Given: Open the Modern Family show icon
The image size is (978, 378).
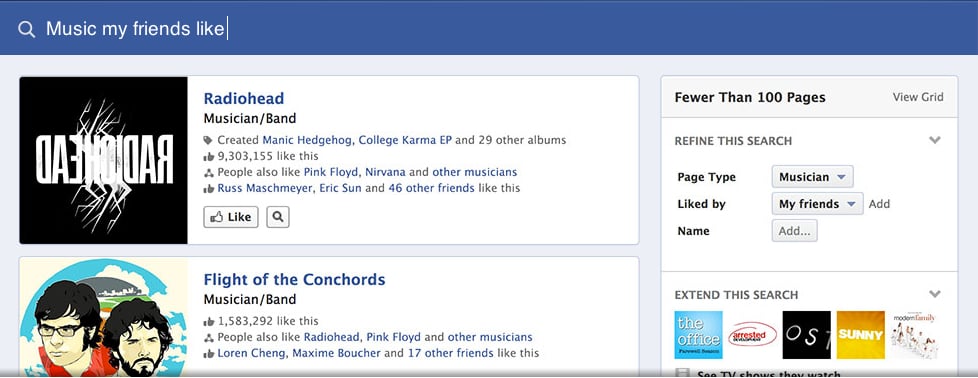Looking at the screenshot, I should [915, 335].
